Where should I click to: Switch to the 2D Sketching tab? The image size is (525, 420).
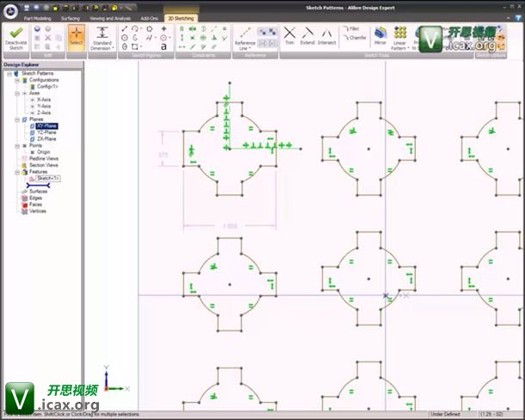pos(181,18)
